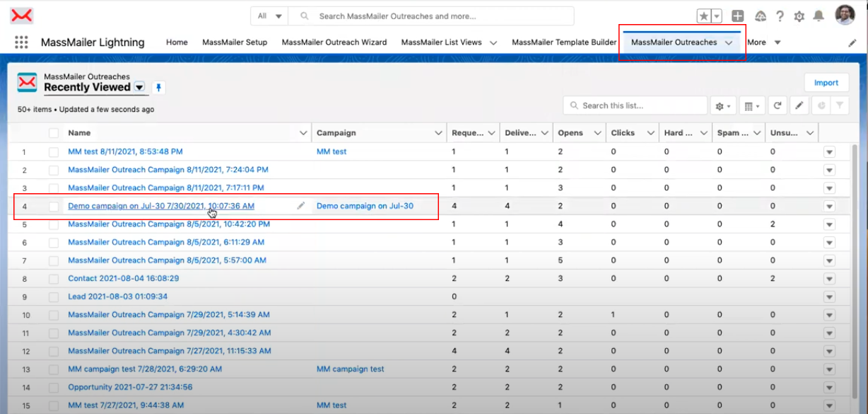Image resolution: width=868 pixels, height=414 pixels.
Task: Click the edit list pencil icon
Action: 799,106
